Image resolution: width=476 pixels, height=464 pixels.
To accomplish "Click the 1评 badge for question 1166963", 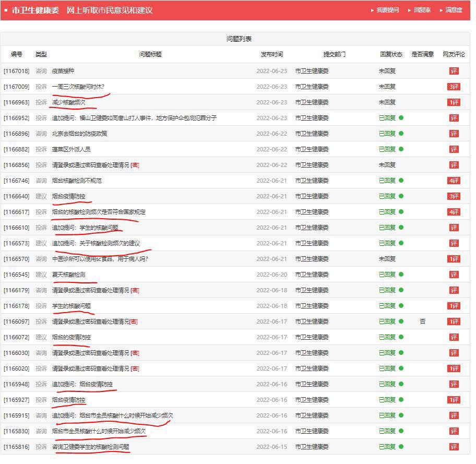I will [454, 102].
